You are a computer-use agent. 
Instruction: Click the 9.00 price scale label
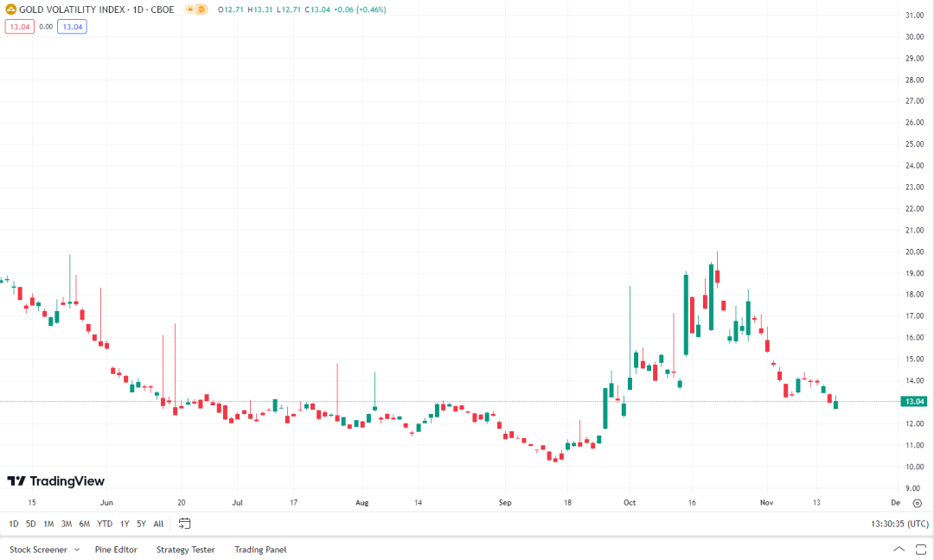[912, 488]
